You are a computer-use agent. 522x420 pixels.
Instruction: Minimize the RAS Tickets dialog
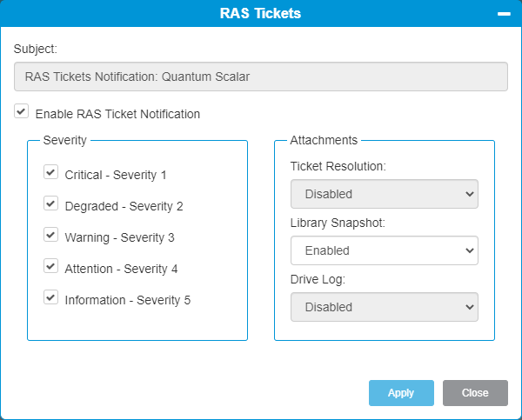[x=504, y=14]
